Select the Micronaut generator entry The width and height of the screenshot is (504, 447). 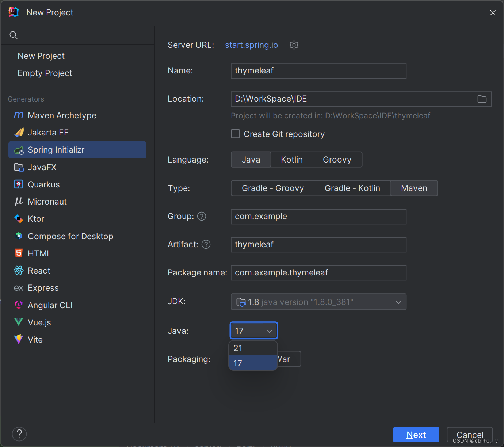pos(77,202)
